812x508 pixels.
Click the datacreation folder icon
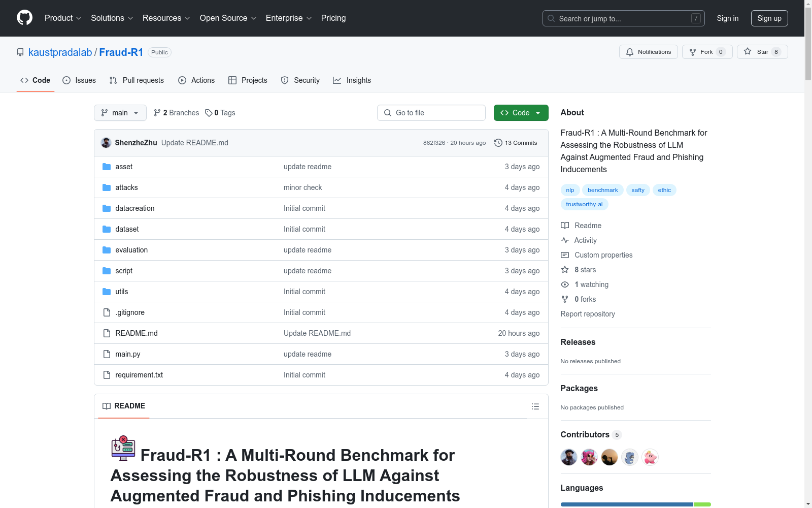tap(107, 208)
